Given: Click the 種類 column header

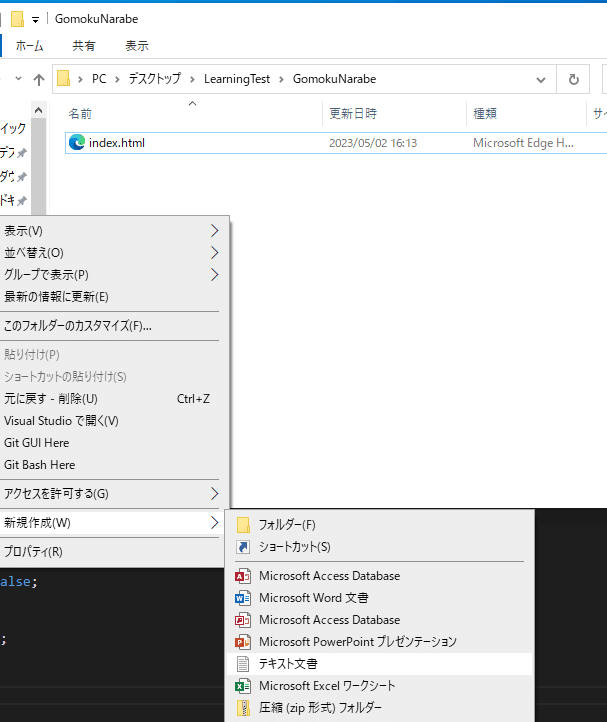Looking at the screenshot, I should (x=485, y=114).
